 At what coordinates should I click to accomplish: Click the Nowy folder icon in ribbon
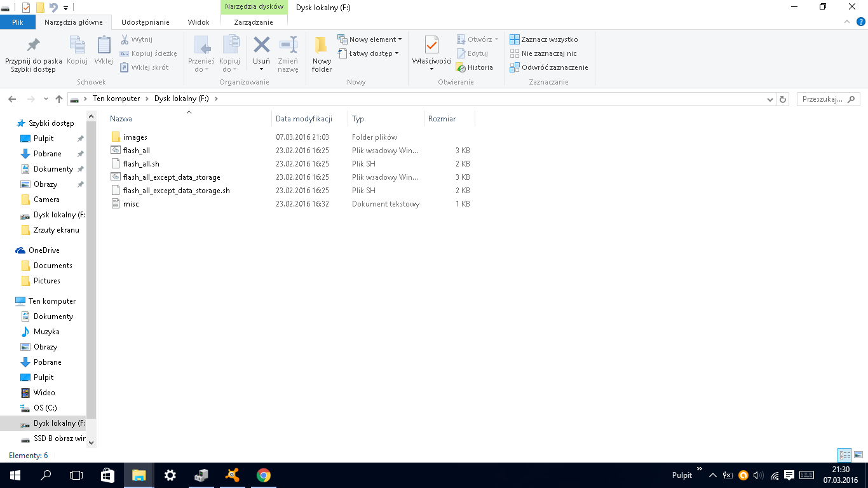[322, 46]
